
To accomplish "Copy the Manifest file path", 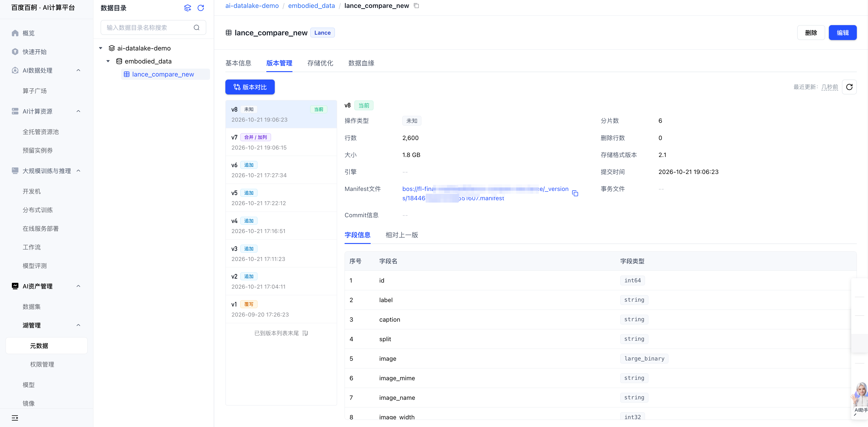I will click(x=575, y=193).
